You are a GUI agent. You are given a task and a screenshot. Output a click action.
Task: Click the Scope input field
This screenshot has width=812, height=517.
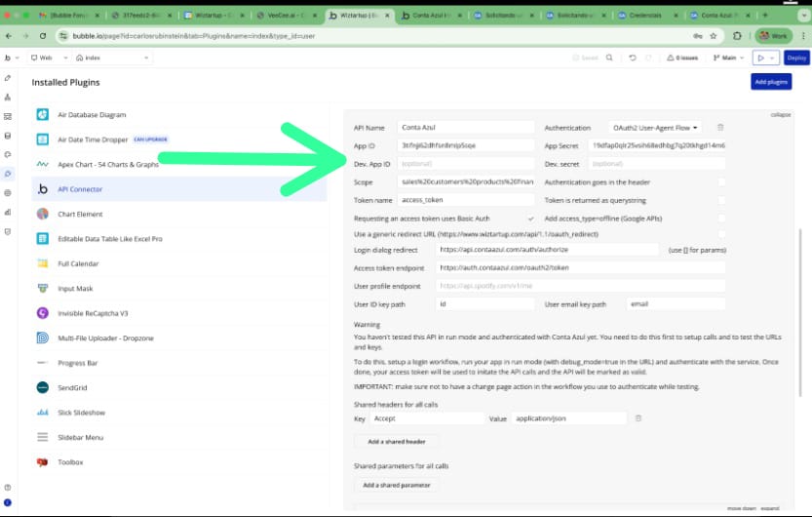pyautogui.click(x=466, y=181)
